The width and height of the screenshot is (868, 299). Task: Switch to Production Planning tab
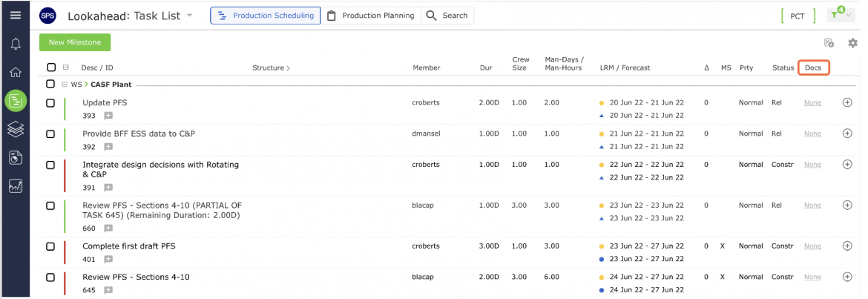[371, 16]
